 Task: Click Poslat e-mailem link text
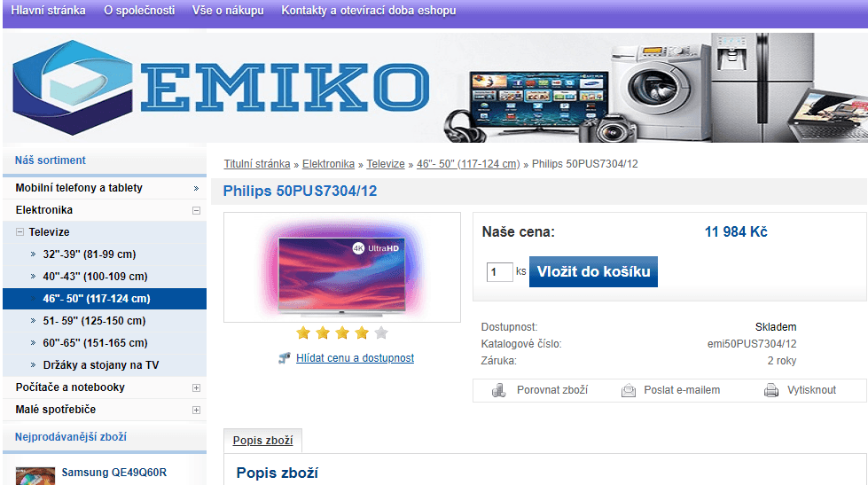[682, 390]
